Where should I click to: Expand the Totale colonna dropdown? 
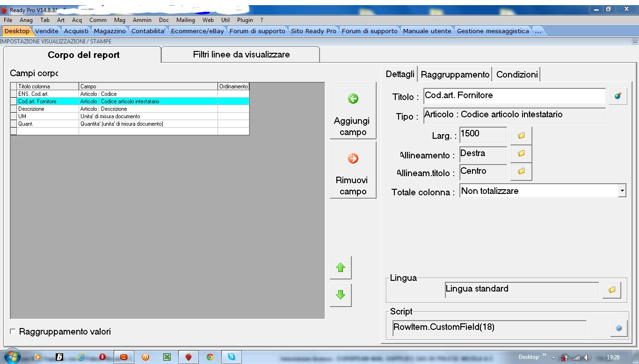(x=622, y=191)
